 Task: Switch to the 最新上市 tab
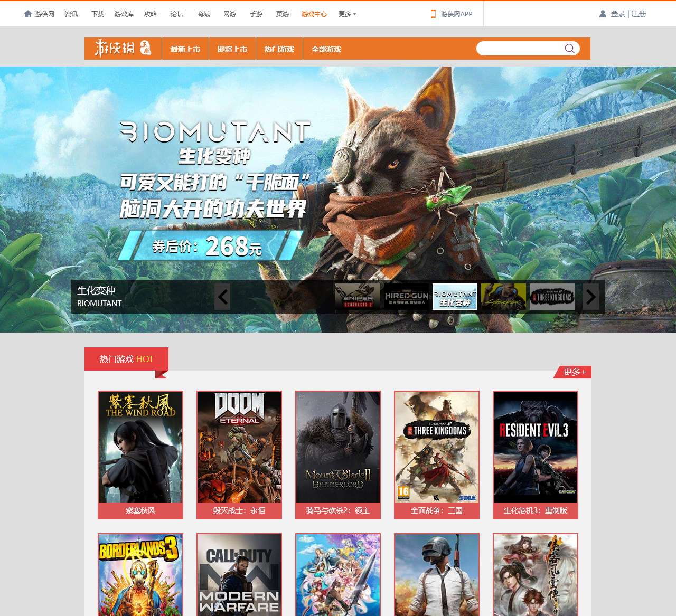click(185, 49)
